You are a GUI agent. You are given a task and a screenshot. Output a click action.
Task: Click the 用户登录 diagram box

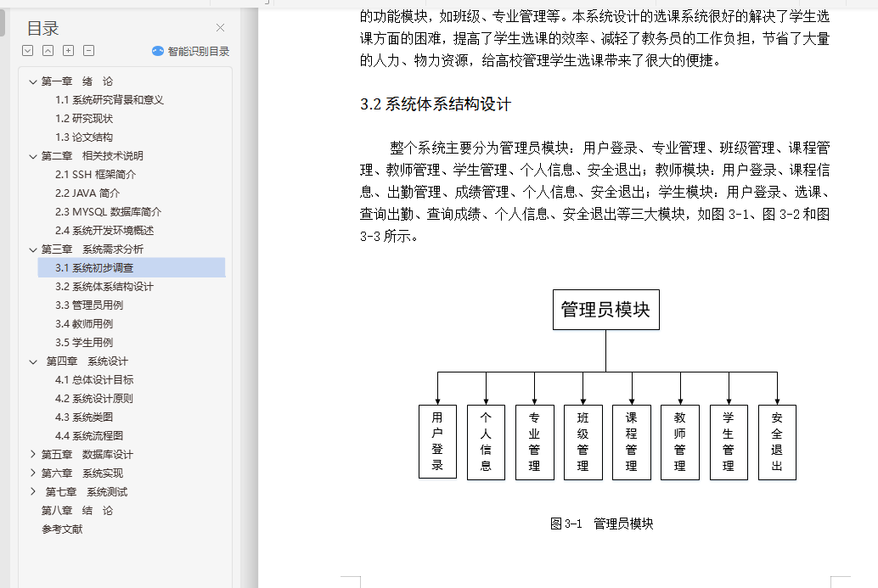[437, 442]
